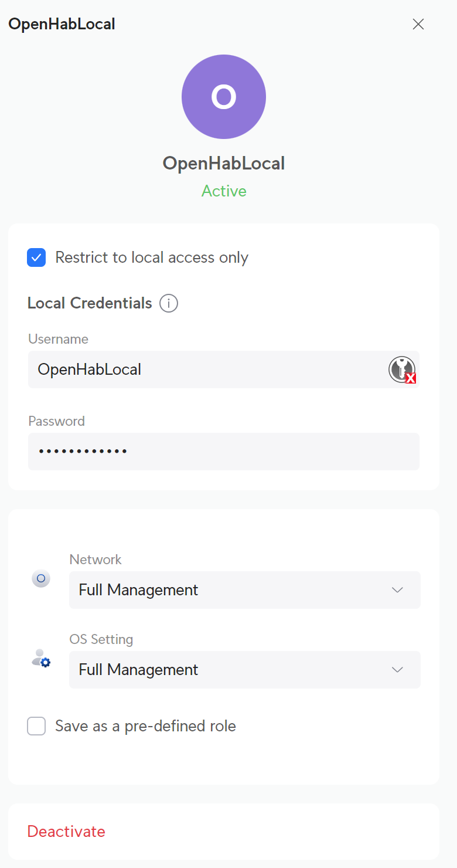Click the Restrict to local access label
This screenshot has height=868, width=457.
tap(152, 257)
